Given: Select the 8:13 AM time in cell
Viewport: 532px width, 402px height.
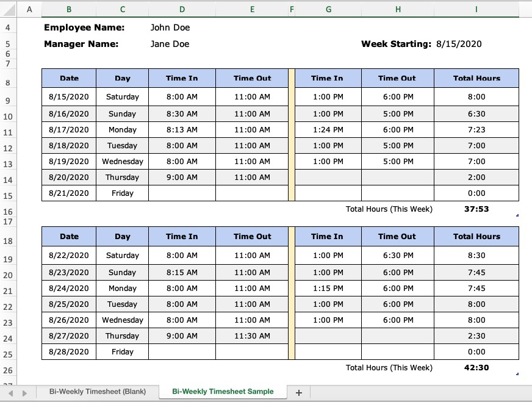Looking at the screenshot, I should point(182,129).
